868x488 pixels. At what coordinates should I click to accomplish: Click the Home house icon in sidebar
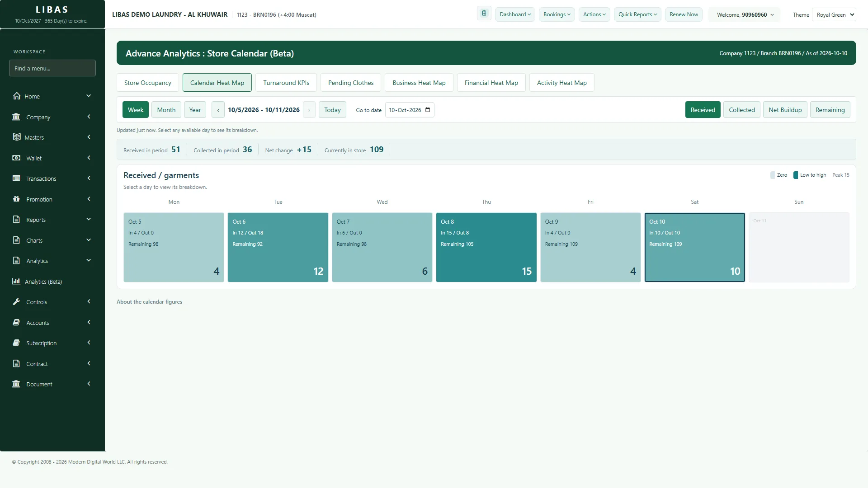click(17, 96)
